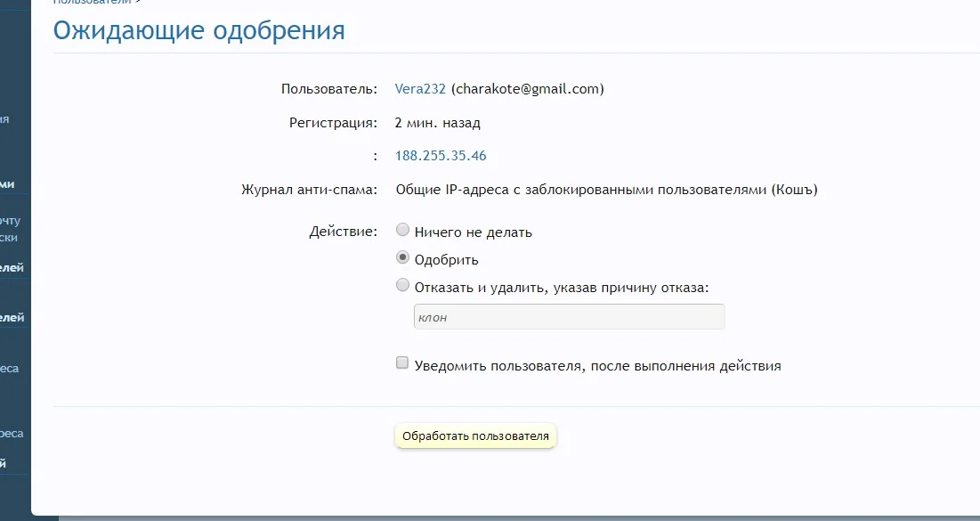Image resolution: width=980 pixels, height=521 pixels.
Task: Click the email address charakote@gmail.com
Action: [527, 88]
